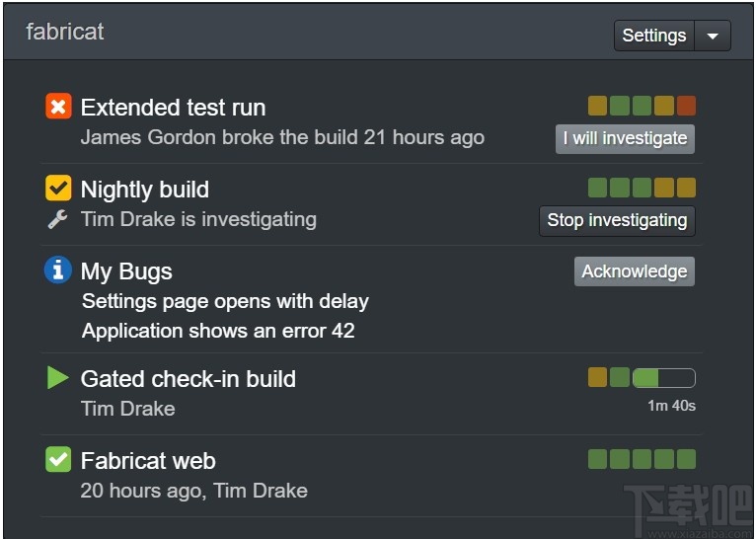
Task: Open Settings page opens with delay bug
Action: [x=225, y=301]
